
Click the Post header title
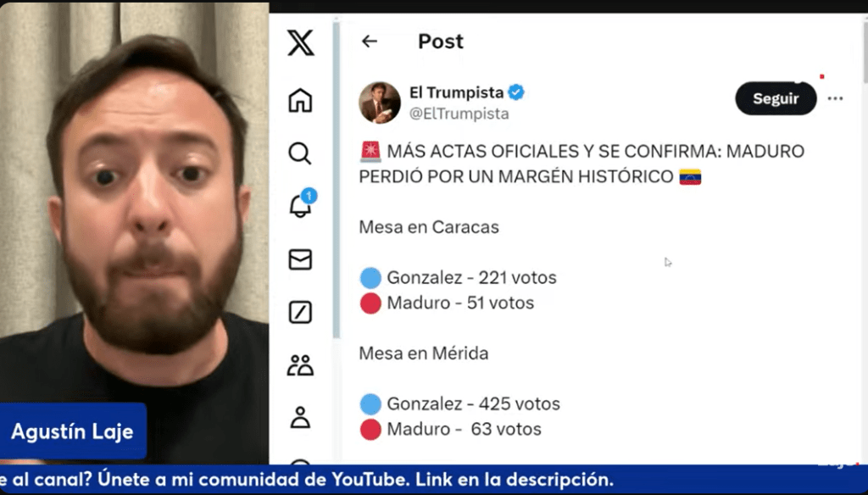coord(441,42)
